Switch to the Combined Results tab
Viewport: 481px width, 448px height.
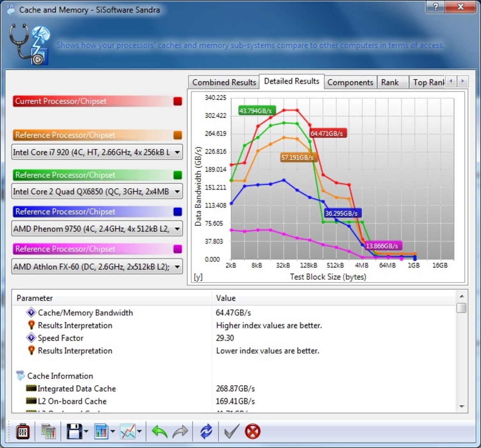[224, 82]
